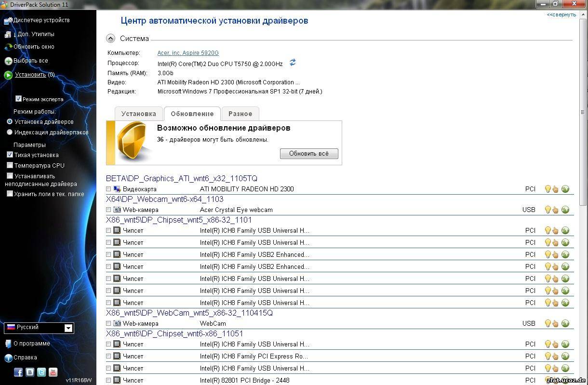Click the X86_wnt5\DP_WebCam_wnt5_x86-32_110415Q heading
588x385 pixels.
[189, 313]
